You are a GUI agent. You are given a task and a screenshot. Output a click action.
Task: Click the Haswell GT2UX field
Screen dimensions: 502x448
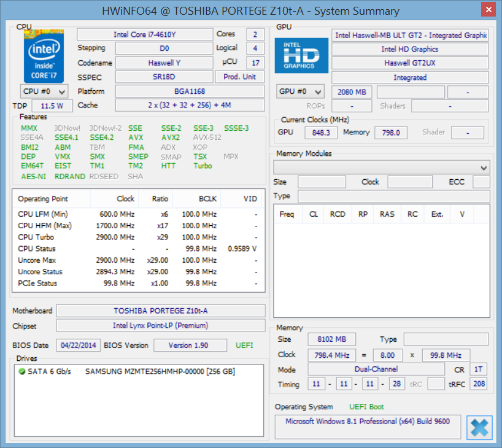410,63
